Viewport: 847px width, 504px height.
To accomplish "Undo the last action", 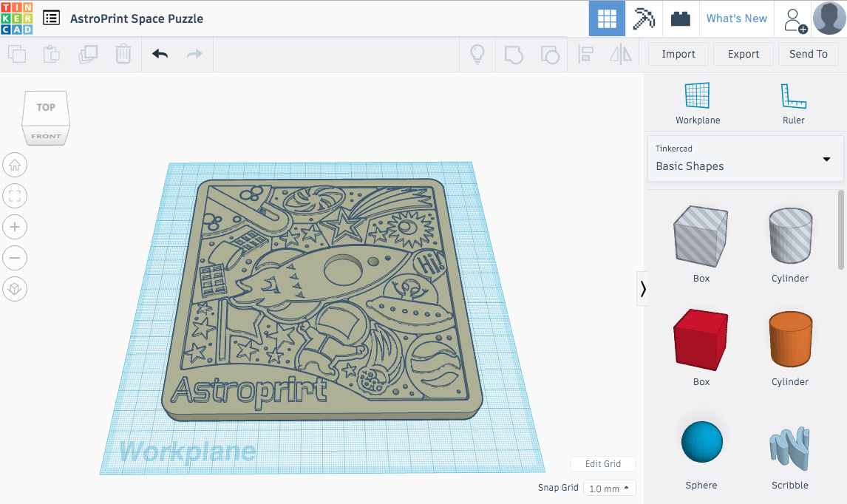I will click(160, 54).
